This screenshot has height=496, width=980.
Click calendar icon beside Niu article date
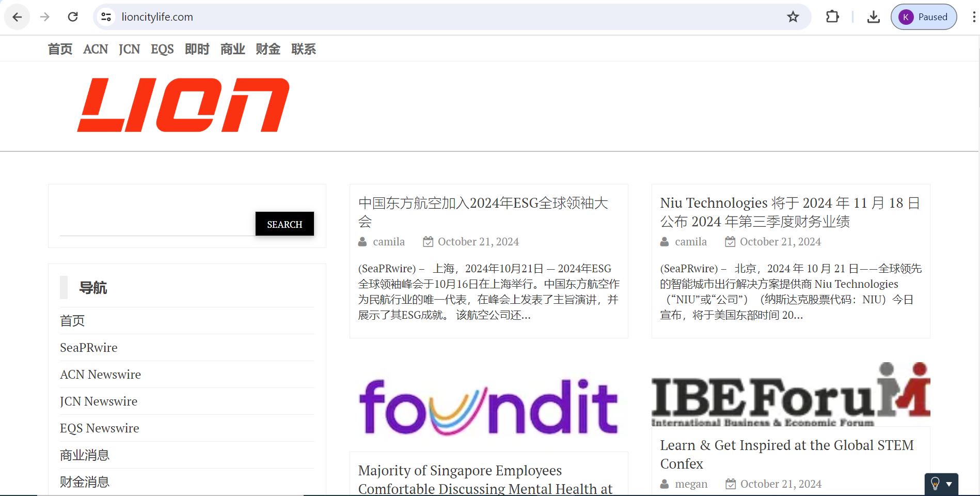pyautogui.click(x=731, y=241)
